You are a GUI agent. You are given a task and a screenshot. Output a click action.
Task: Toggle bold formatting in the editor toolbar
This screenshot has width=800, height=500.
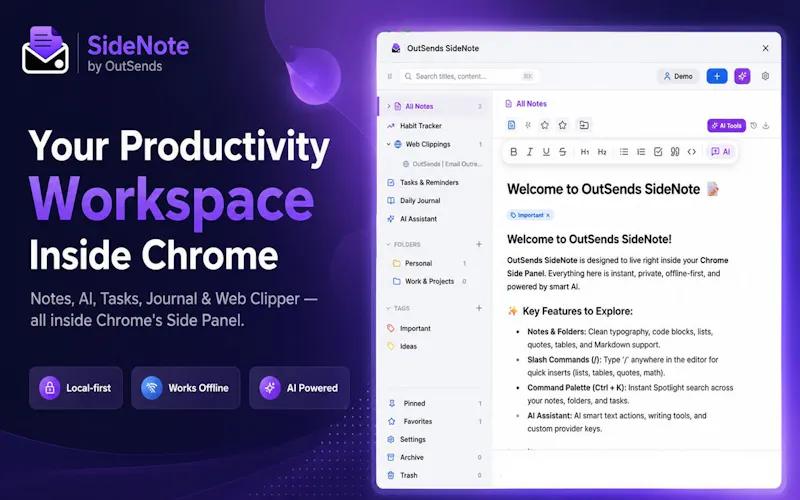coord(514,152)
